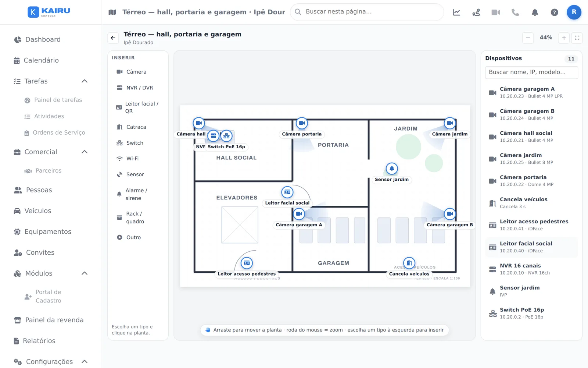
Task: Open the notifications bell in header
Action: tap(535, 12)
